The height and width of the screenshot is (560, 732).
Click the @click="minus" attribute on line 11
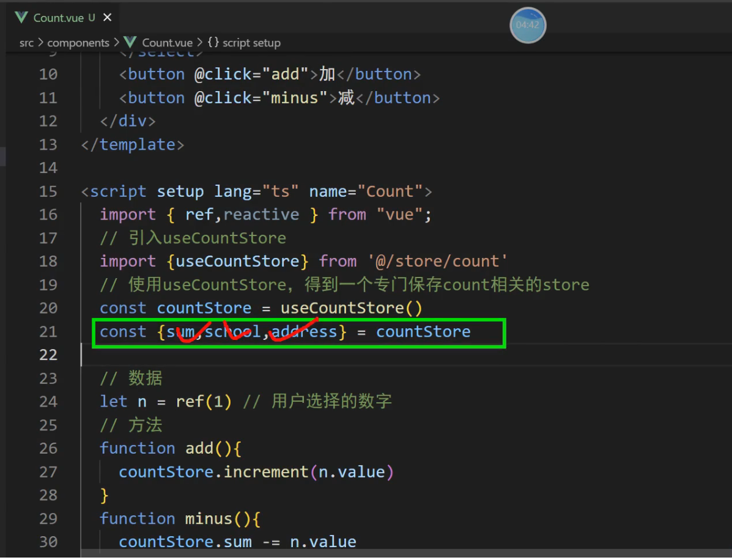pos(261,98)
